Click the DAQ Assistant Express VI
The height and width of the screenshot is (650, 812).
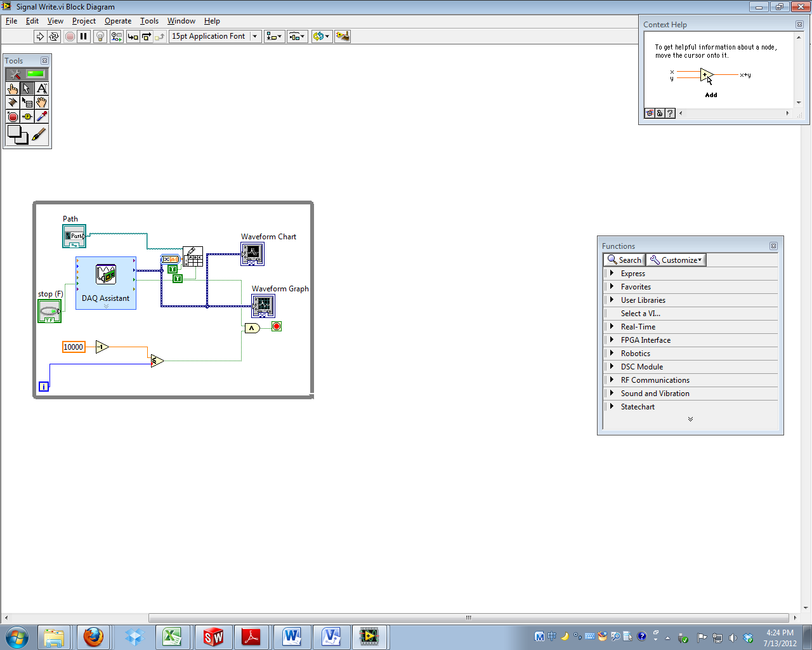[x=106, y=283]
